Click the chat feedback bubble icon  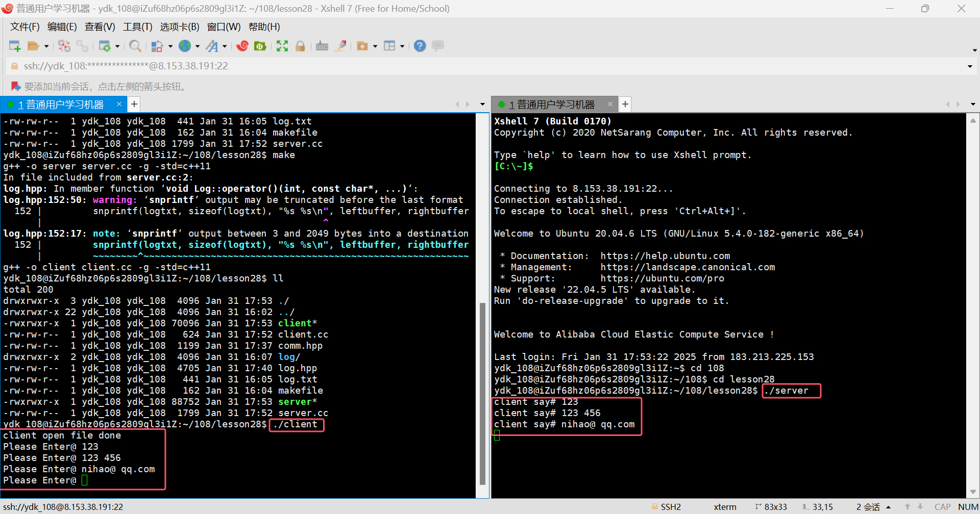(x=437, y=46)
